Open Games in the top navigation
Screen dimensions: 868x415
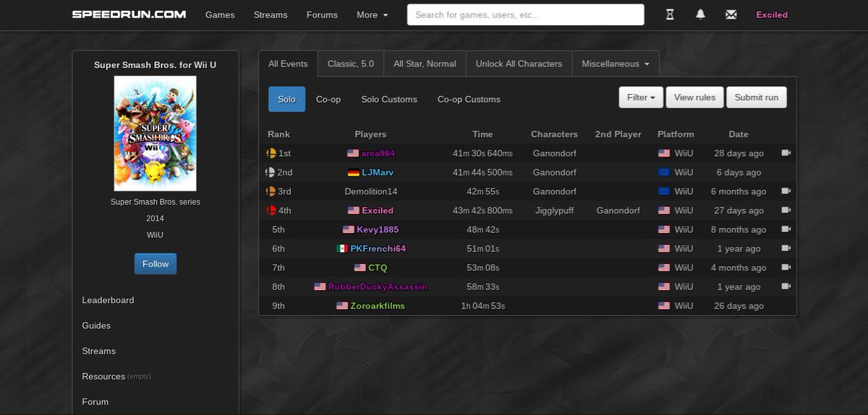(x=220, y=14)
